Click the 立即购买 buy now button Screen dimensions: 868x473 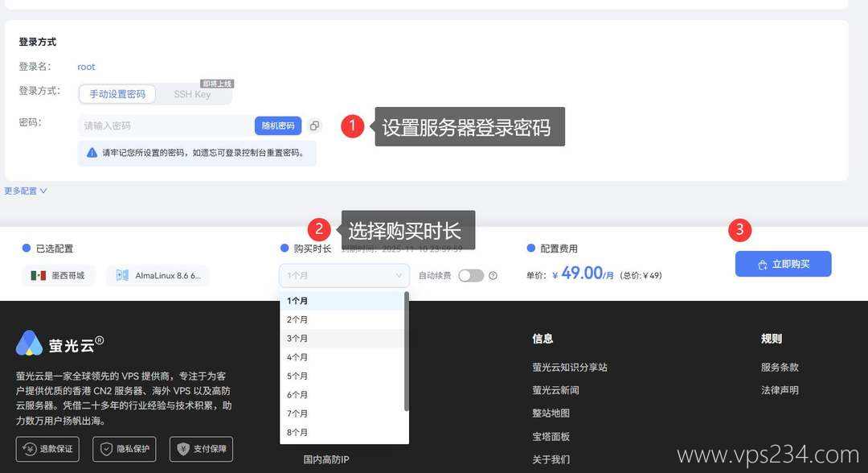click(x=783, y=265)
